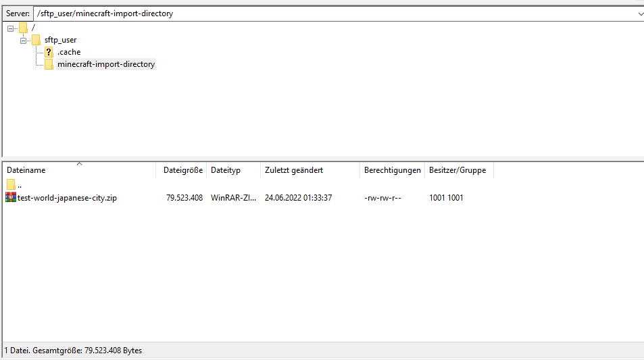644x360 pixels.
Task: Select the minecraft-import-directory tree item
Action: coord(105,64)
